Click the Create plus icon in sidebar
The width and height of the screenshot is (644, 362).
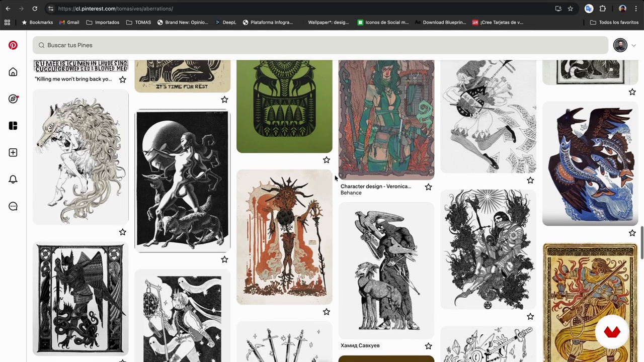coord(13,152)
